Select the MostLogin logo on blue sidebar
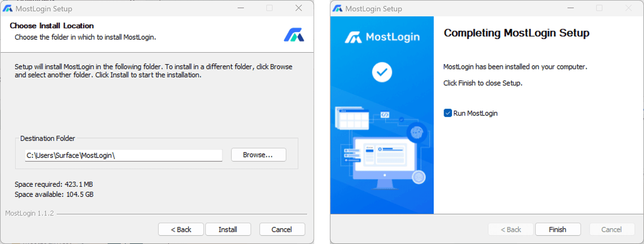Image resolution: width=644 pixels, height=244 pixels. pos(382,37)
